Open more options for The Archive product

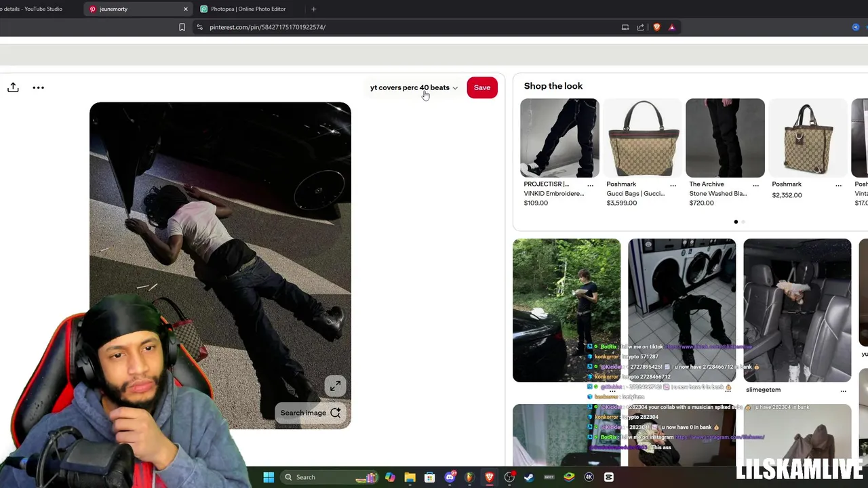755,185
